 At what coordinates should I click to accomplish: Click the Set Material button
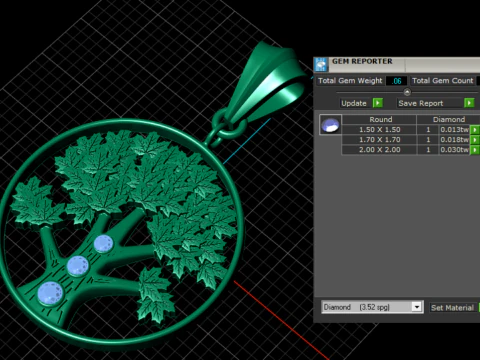[x=452, y=307]
